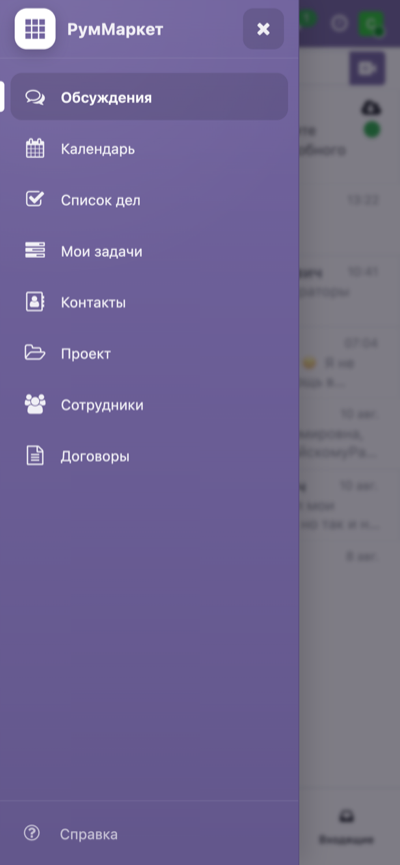Go to Календарь section

coord(149,149)
